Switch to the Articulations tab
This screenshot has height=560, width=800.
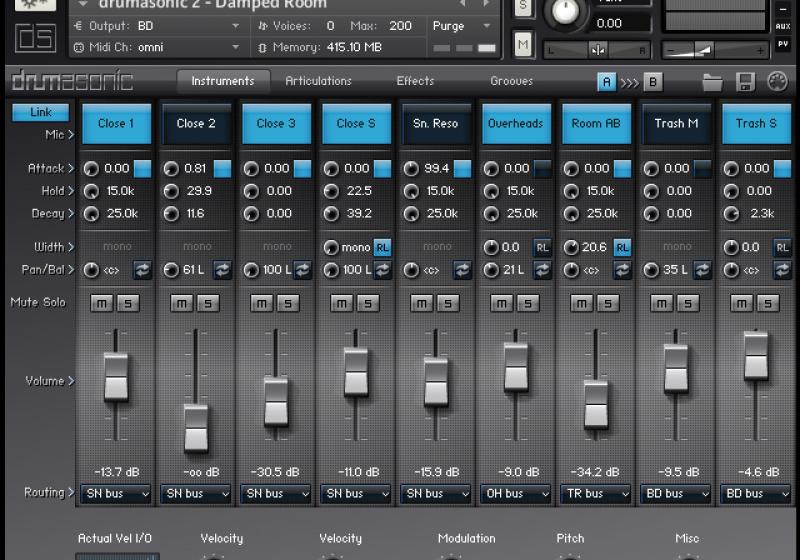coord(318,81)
